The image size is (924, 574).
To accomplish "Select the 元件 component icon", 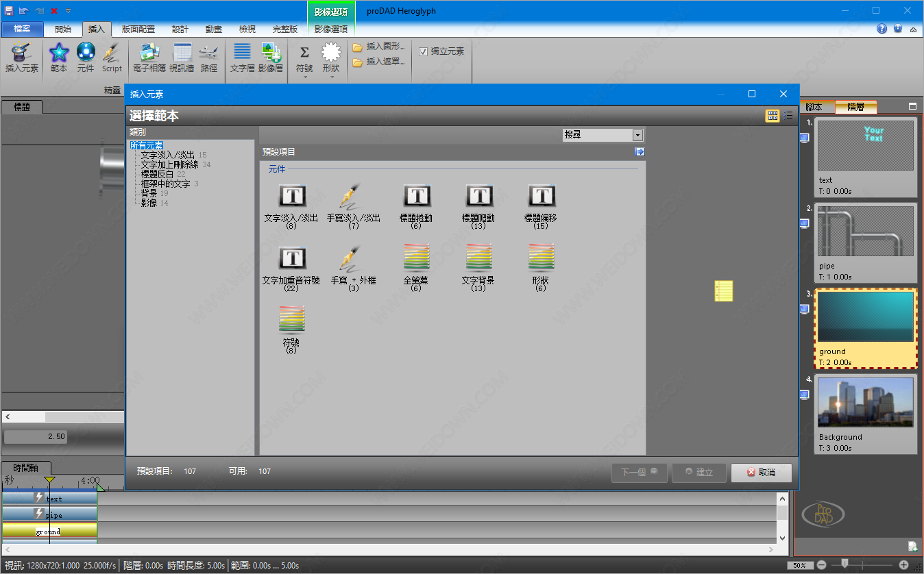I will [x=86, y=52].
